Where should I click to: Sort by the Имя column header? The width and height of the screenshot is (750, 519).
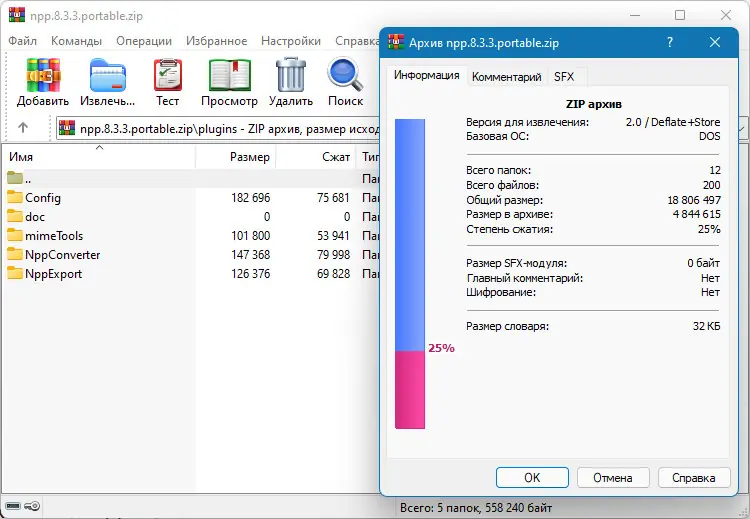click(99, 156)
